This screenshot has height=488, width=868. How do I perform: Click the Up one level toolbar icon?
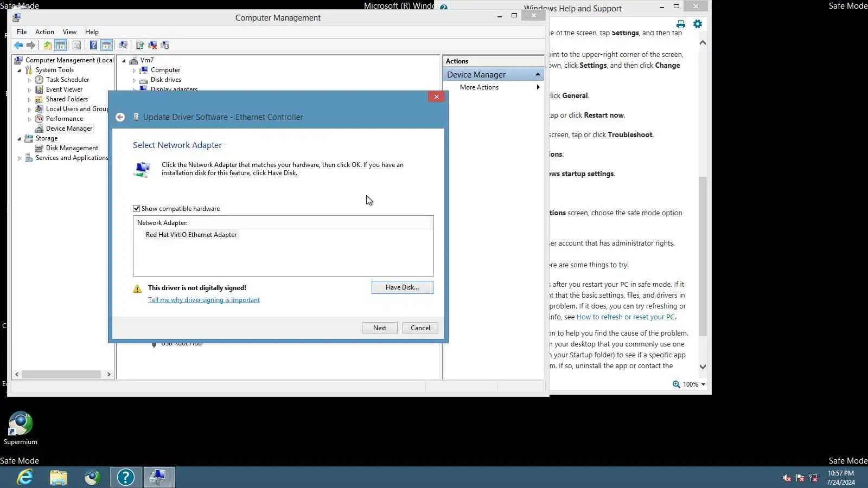point(48,46)
